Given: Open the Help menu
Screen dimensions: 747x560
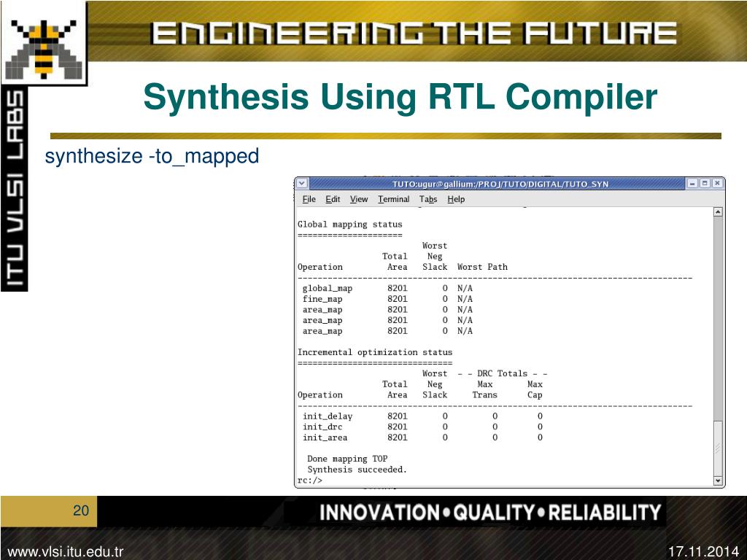Looking at the screenshot, I should pyautogui.click(x=456, y=199).
